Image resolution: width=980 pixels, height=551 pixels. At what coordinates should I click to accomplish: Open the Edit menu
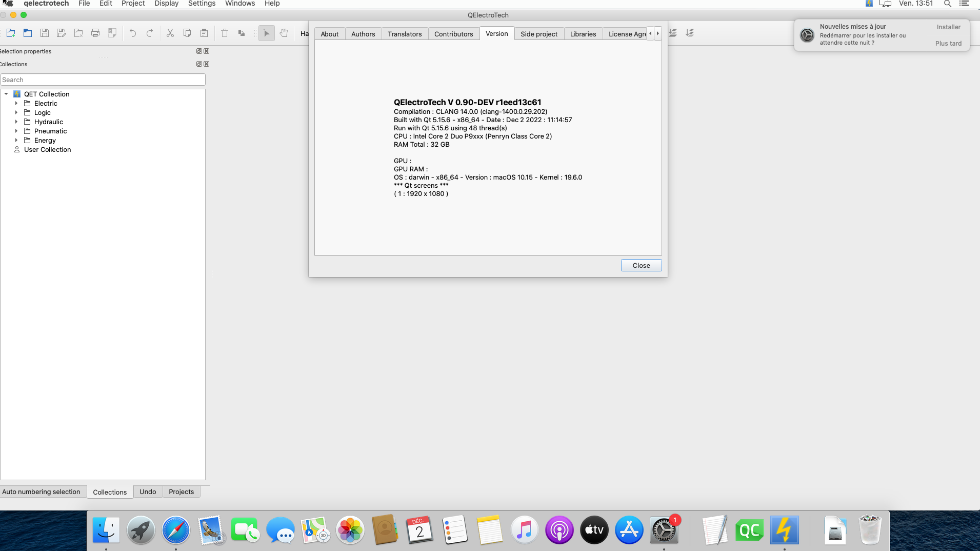106,4
